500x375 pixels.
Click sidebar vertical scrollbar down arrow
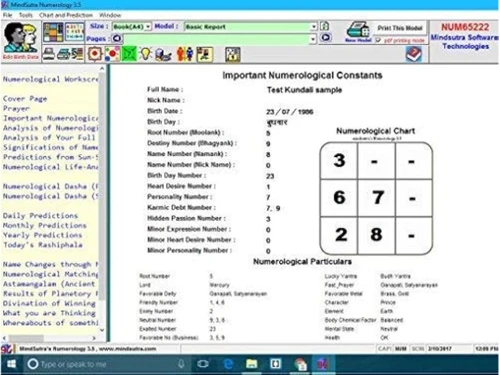point(102,330)
